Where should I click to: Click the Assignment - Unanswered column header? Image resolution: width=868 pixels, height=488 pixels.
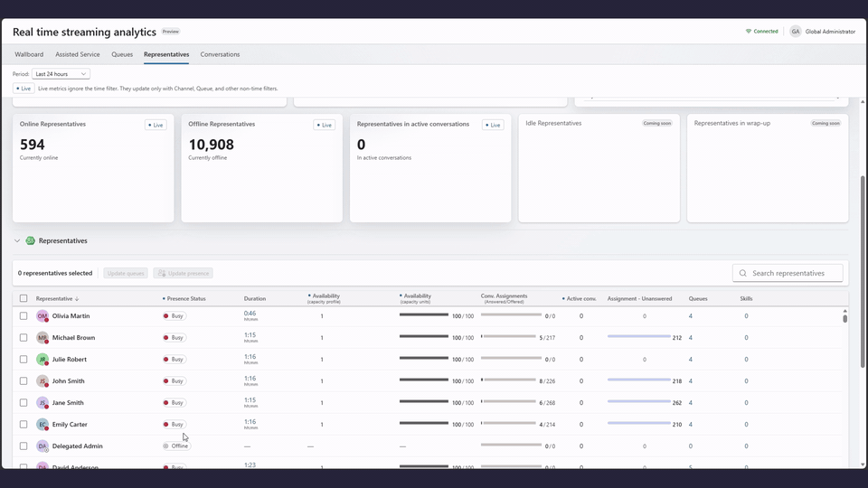click(639, 299)
